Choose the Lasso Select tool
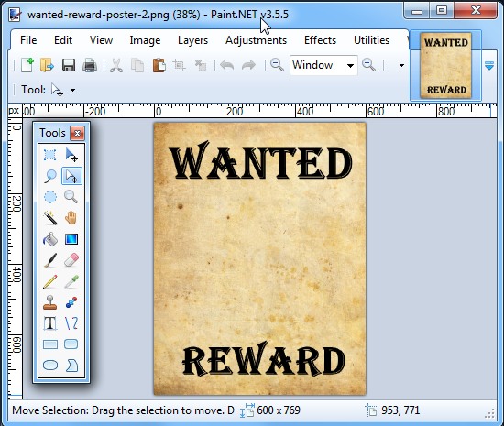 [x=50, y=176]
